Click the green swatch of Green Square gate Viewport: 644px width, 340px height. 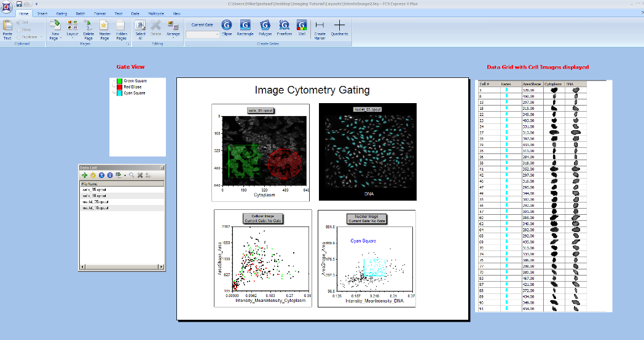(119, 81)
